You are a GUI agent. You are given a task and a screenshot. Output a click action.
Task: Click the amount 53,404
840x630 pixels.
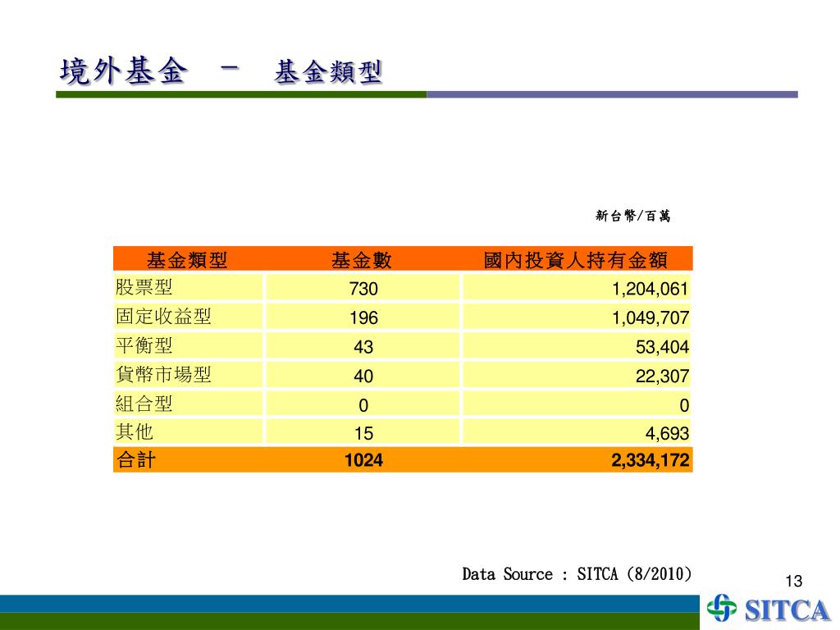(x=662, y=347)
